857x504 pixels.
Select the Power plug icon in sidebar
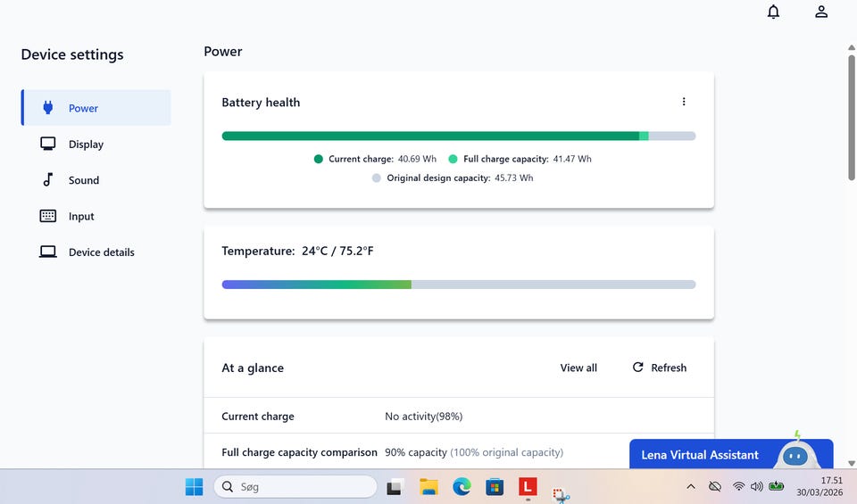[x=48, y=108]
